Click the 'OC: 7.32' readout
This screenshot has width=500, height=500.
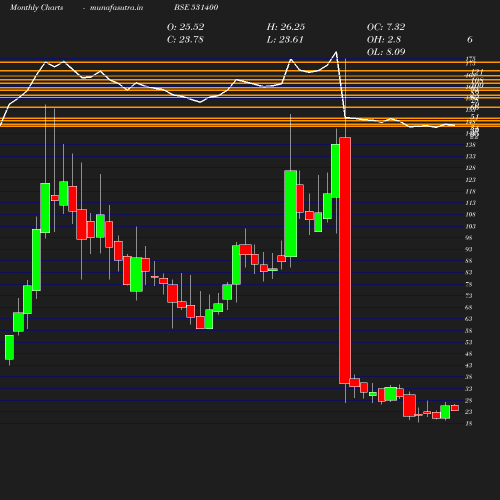pyautogui.click(x=386, y=27)
